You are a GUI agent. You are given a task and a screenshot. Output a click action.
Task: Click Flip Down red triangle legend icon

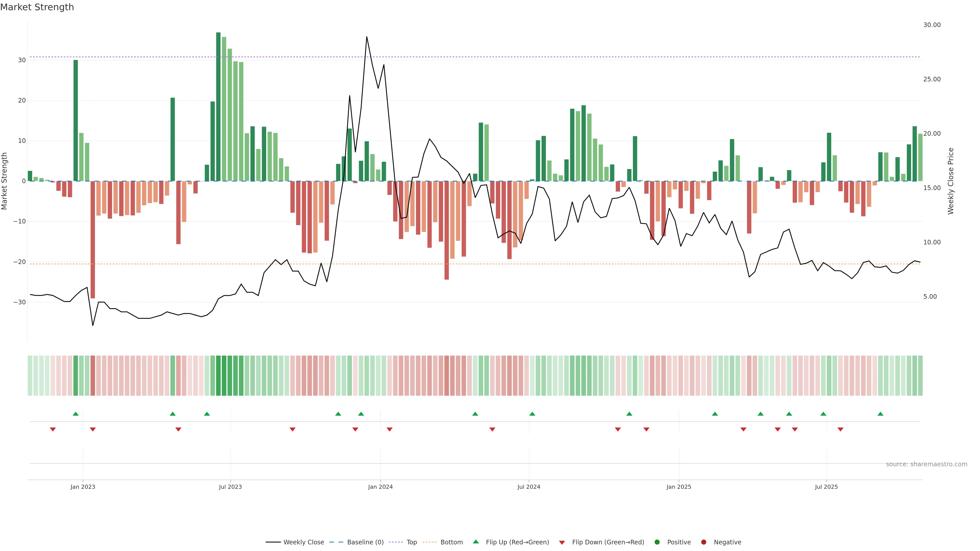(x=562, y=543)
